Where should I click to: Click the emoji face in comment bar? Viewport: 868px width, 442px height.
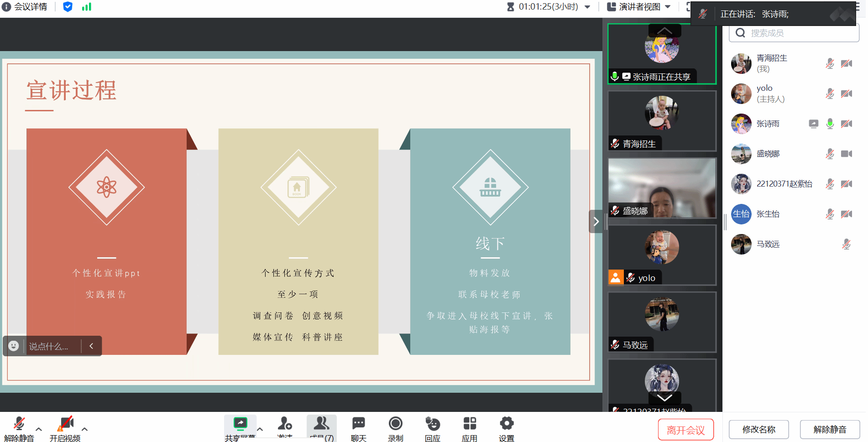pyautogui.click(x=14, y=346)
